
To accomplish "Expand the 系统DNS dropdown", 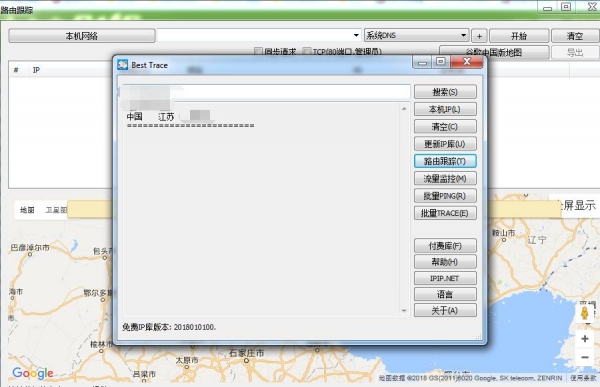I will 463,35.
